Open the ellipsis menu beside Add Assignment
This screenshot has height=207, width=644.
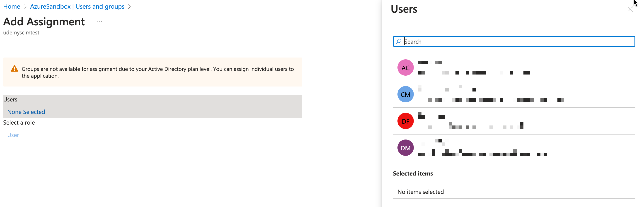tap(99, 22)
